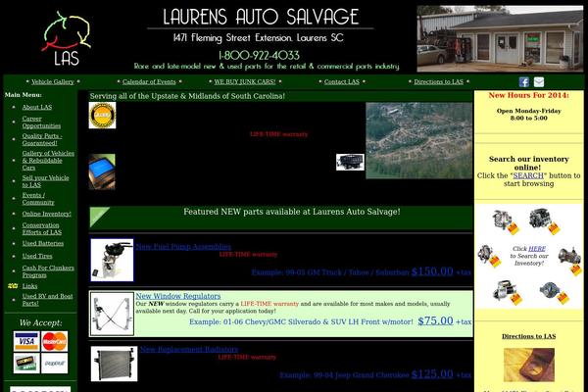Screen dimensions: 588x392
Task: Click the Visa card icon
Action: point(26,341)
